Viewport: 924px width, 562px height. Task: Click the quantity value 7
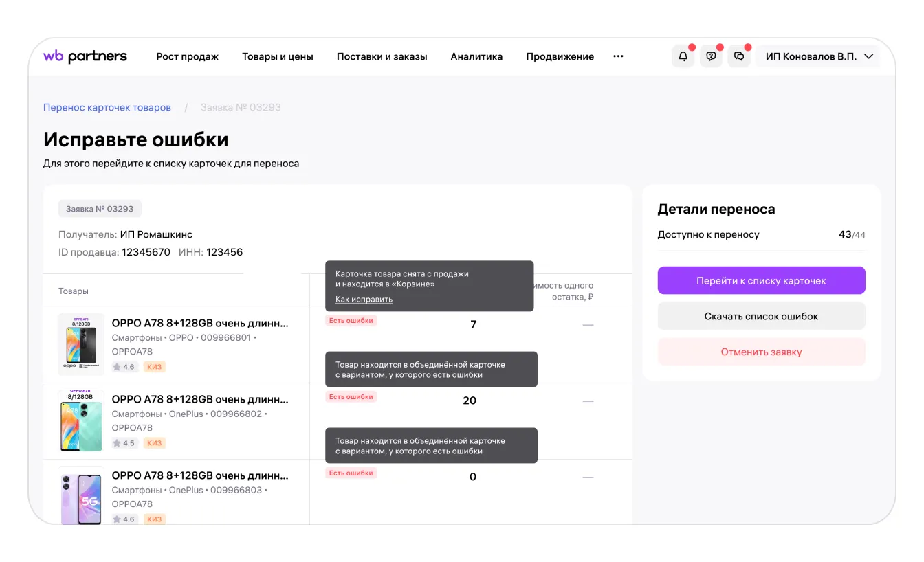(473, 324)
